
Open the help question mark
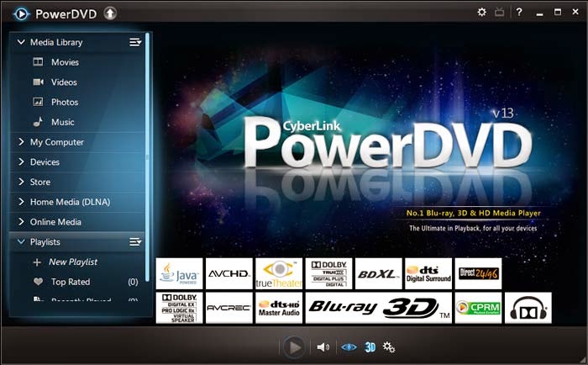pos(519,13)
